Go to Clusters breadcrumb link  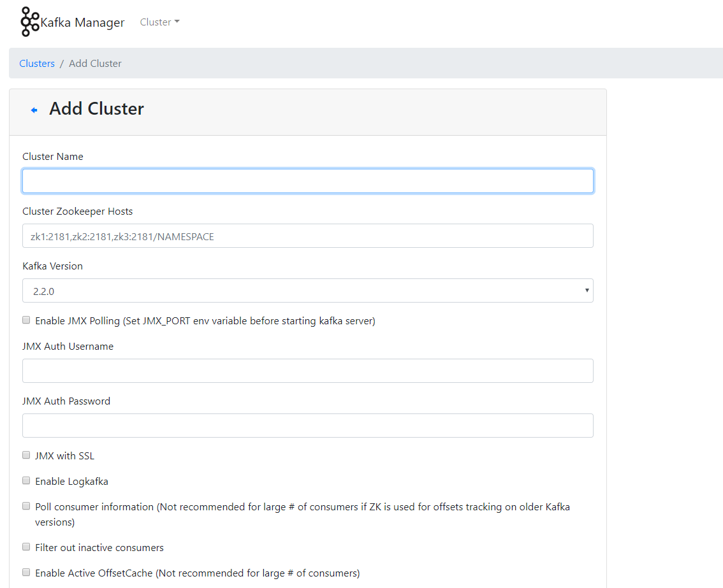point(37,64)
